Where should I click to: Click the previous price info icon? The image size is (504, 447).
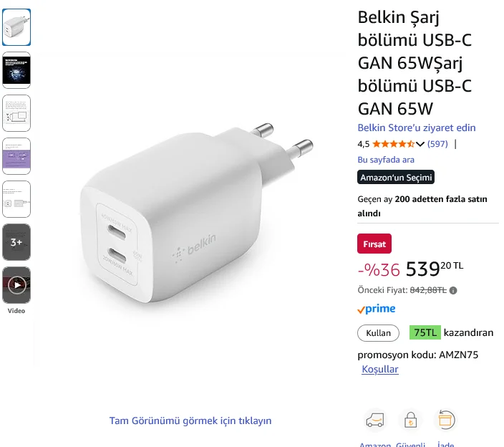pos(453,291)
